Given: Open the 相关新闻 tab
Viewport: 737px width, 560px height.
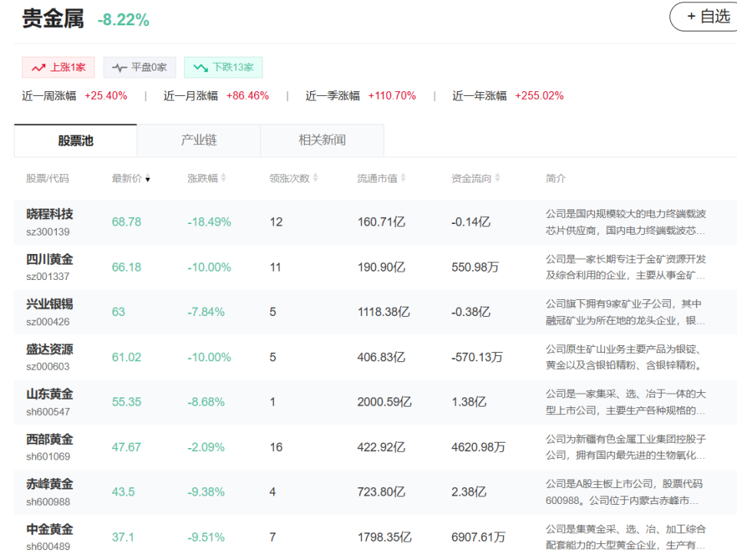Looking at the screenshot, I should pyautogui.click(x=322, y=140).
